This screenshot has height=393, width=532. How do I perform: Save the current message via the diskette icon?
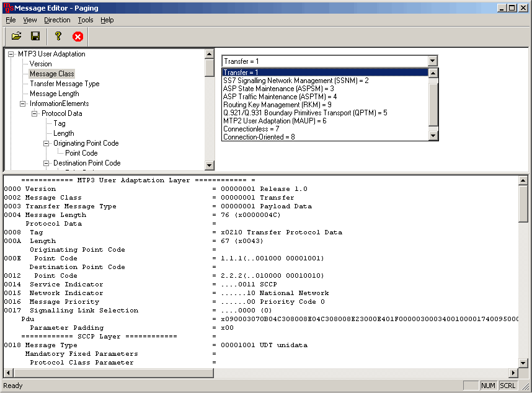pos(35,35)
